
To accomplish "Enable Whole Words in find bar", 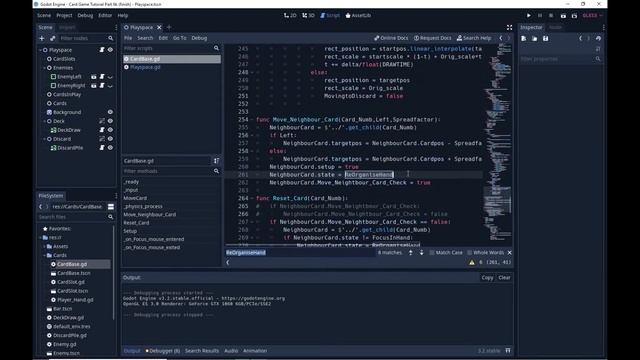I will pos(485,253).
